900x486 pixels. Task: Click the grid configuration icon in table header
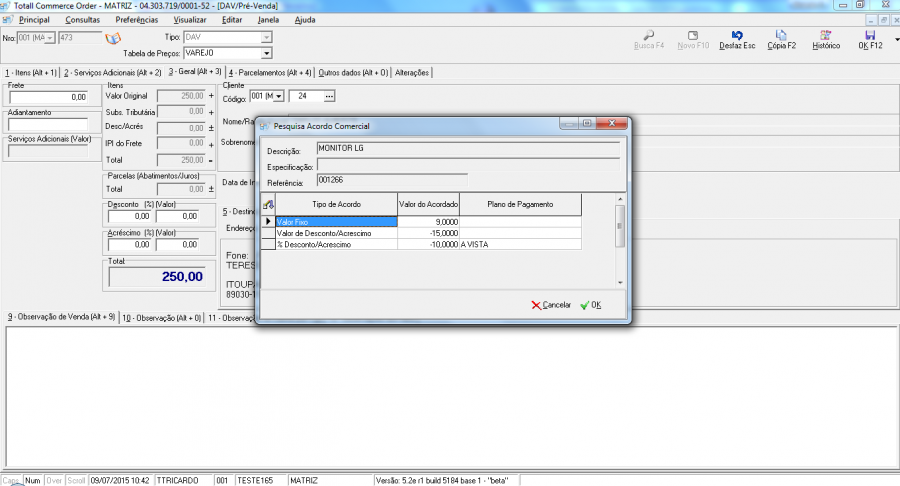click(268, 204)
